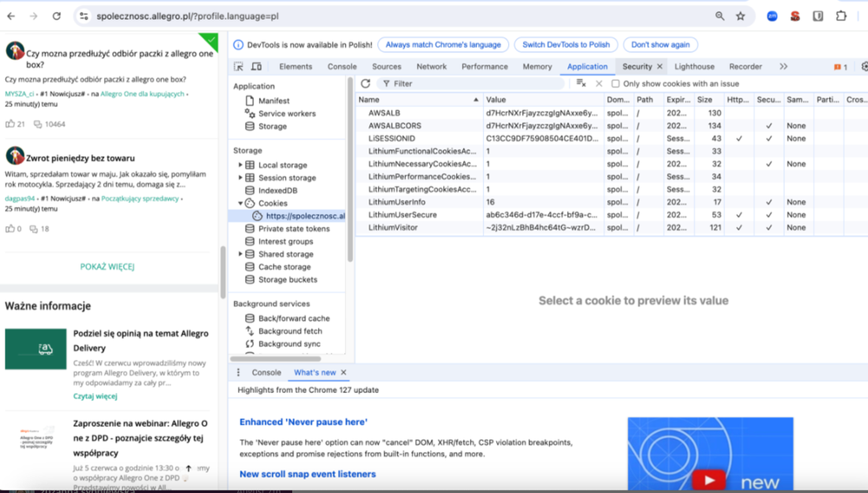Open the Recorder tab
Viewport: 868px width, 493px height.
click(x=745, y=66)
